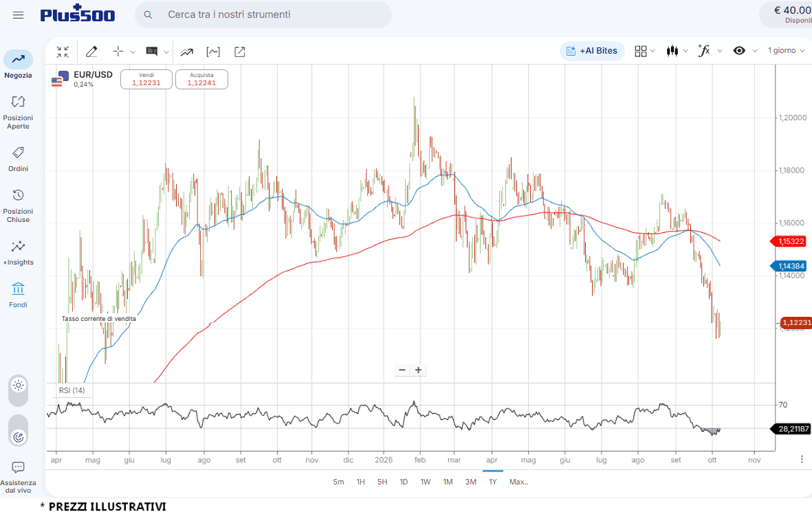Zoom out the chart with minus button
This screenshot has width=812, height=514.
click(402, 370)
